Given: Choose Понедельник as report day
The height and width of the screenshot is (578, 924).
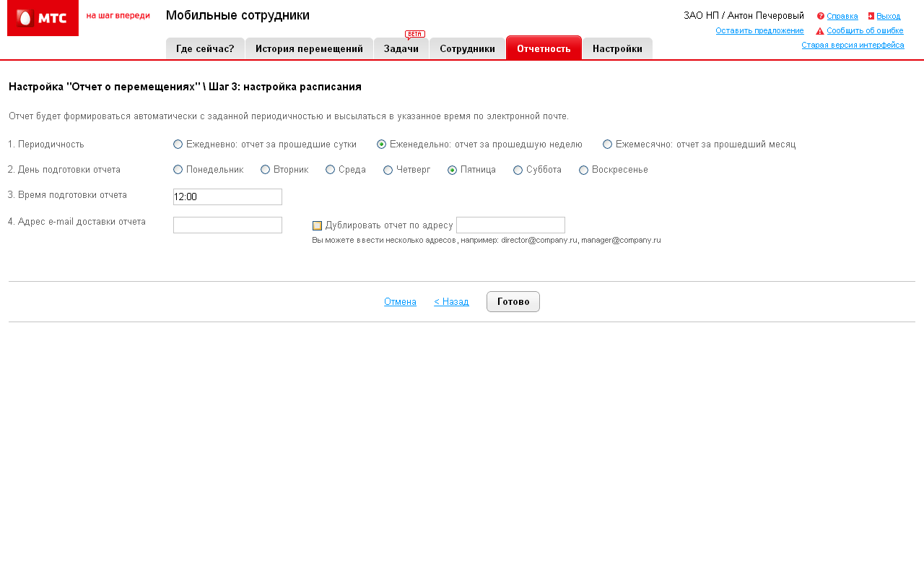Looking at the screenshot, I should (178, 170).
